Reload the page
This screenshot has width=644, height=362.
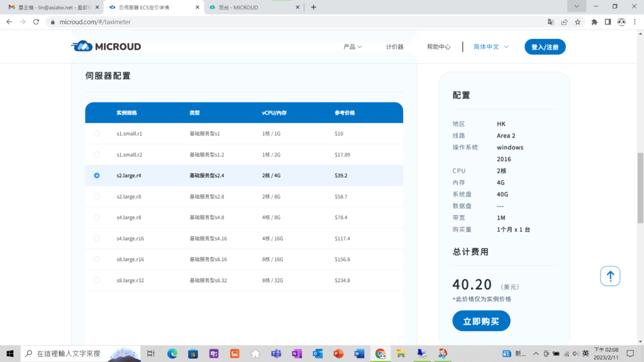point(36,21)
